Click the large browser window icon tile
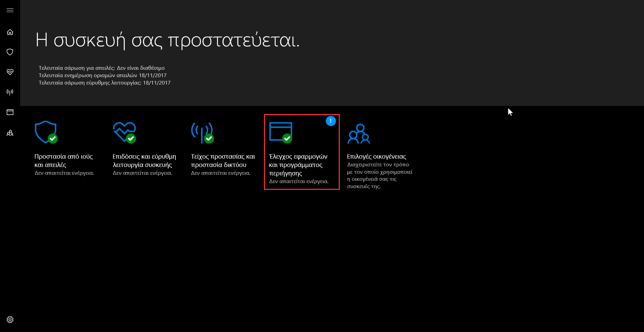This screenshot has width=644, height=332. click(x=281, y=132)
